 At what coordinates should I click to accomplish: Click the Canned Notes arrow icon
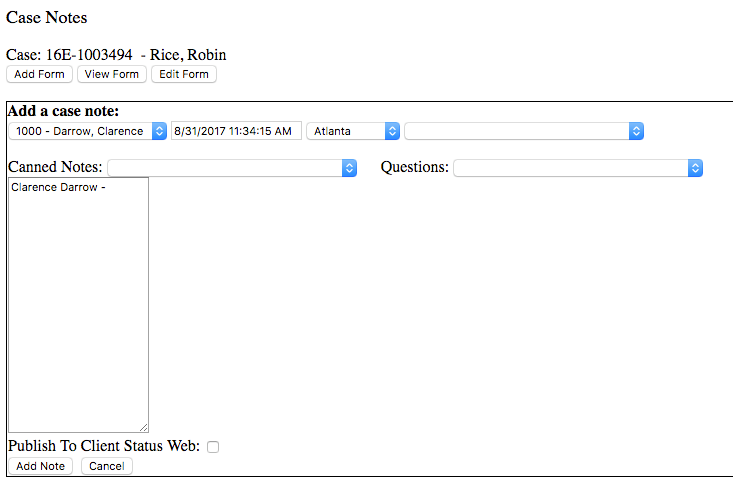point(349,168)
